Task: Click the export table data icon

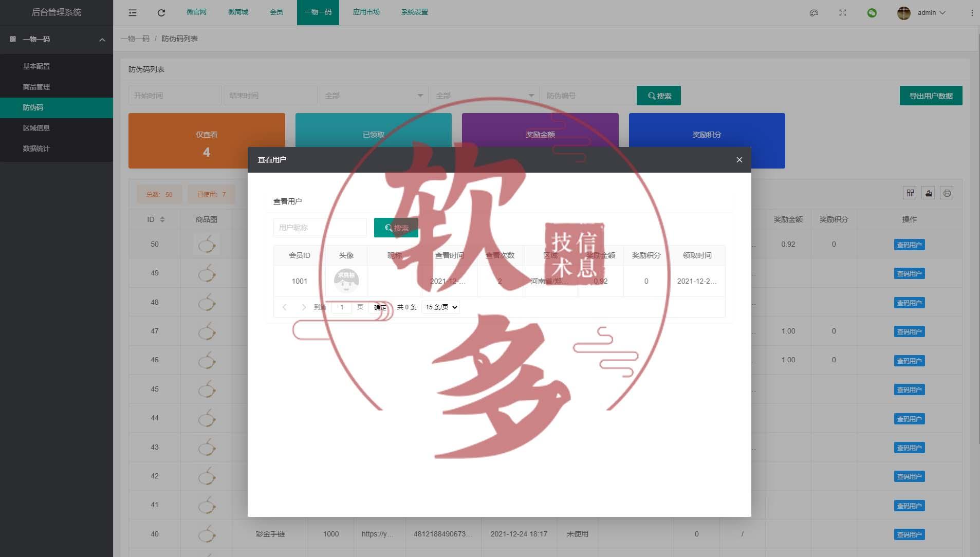Action: [928, 193]
